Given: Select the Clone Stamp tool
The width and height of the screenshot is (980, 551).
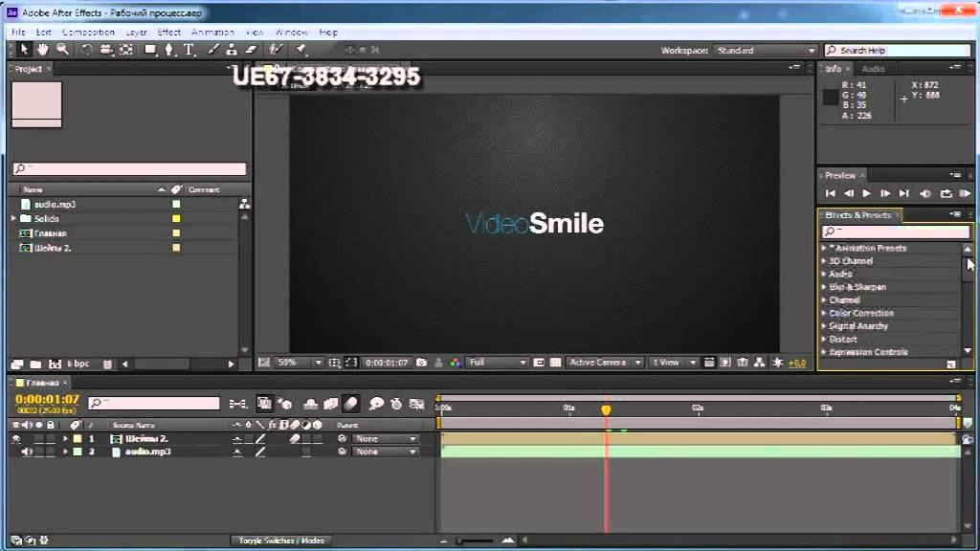Looking at the screenshot, I should click(x=232, y=50).
